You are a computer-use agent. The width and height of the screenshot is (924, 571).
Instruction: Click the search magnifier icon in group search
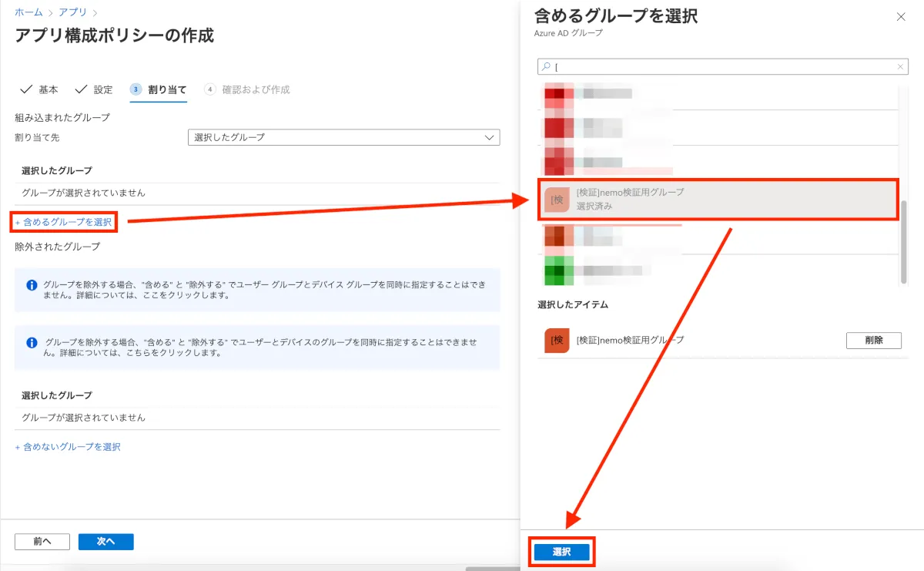pyautogui.click(x=546, y=67)
